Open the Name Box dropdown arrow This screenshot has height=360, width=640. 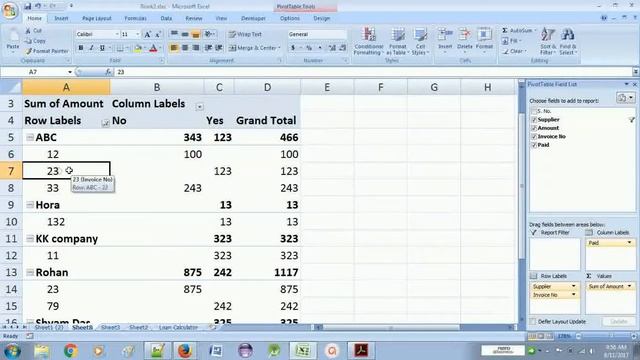click(x=70, y=72)
